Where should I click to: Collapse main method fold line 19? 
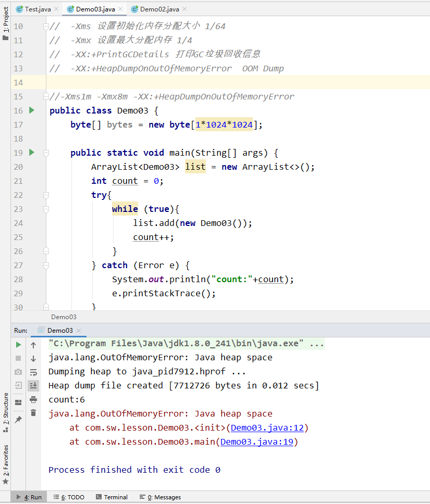[46, 153]
